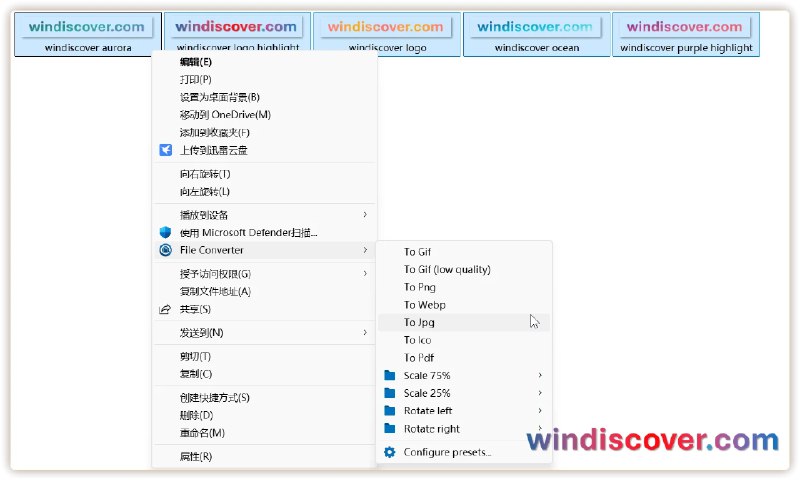800x483 pixels.
Task: Open 发送到(N) entry
Action: pos(264,333)
